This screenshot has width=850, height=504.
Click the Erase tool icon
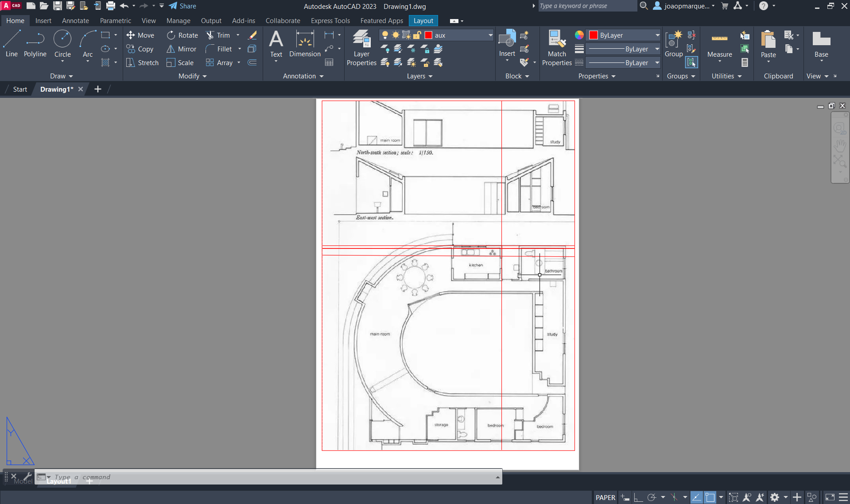pos(252,35)
